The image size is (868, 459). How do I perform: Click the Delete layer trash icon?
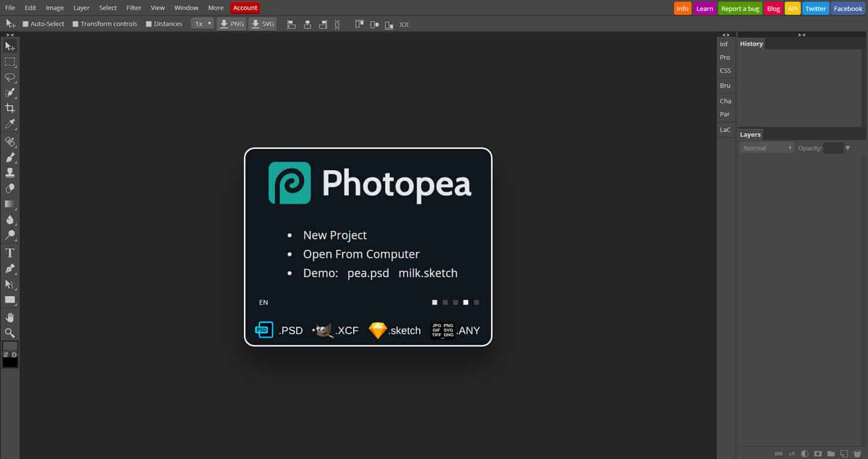point(857,453)
